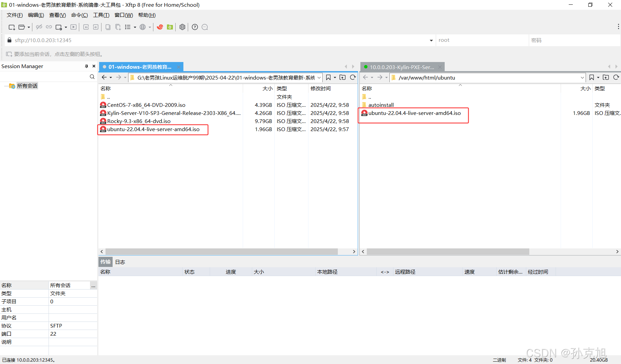Click the Open Session folder icon
The height and width of the screenshot is (364, 621).
pos(22,27)
